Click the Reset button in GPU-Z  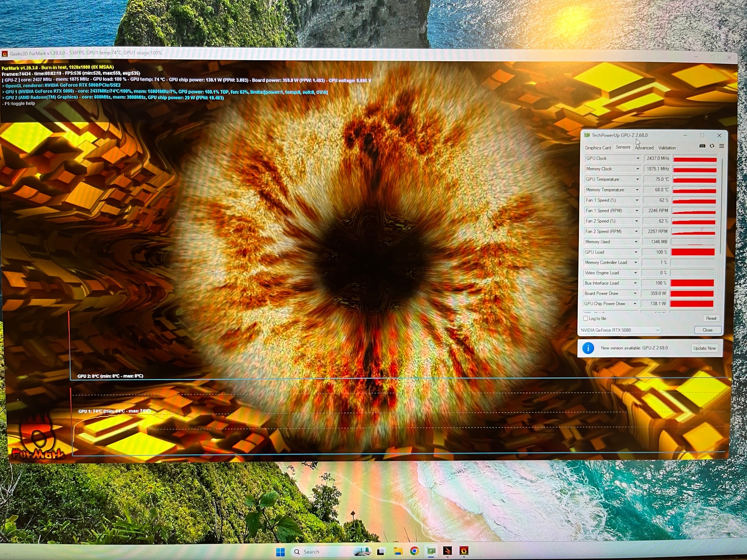(x=711, y=318)
